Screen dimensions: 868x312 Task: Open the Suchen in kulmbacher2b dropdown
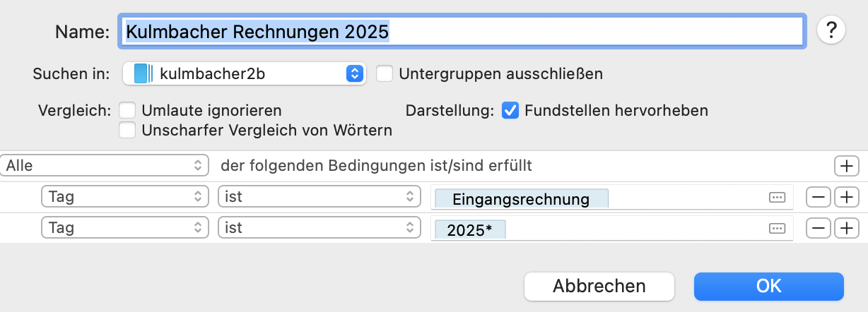click(x=244, y=73)
